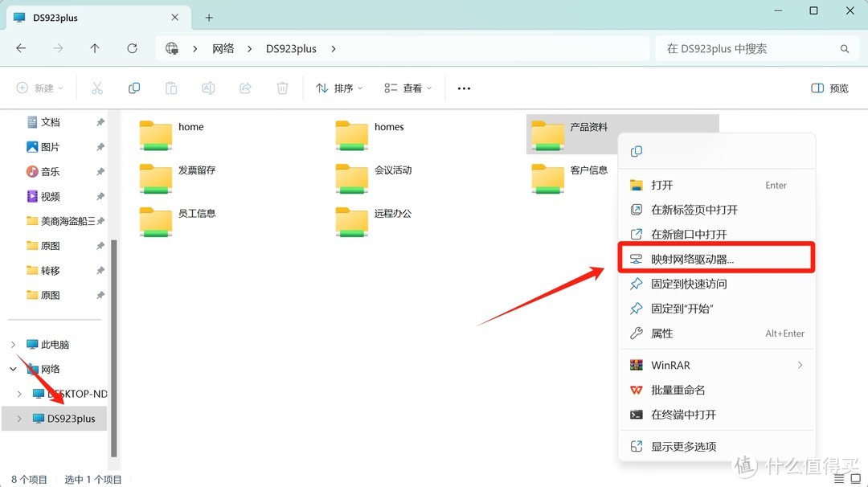Open the See more (…) toolbar menu

click(x=463, y=88)
